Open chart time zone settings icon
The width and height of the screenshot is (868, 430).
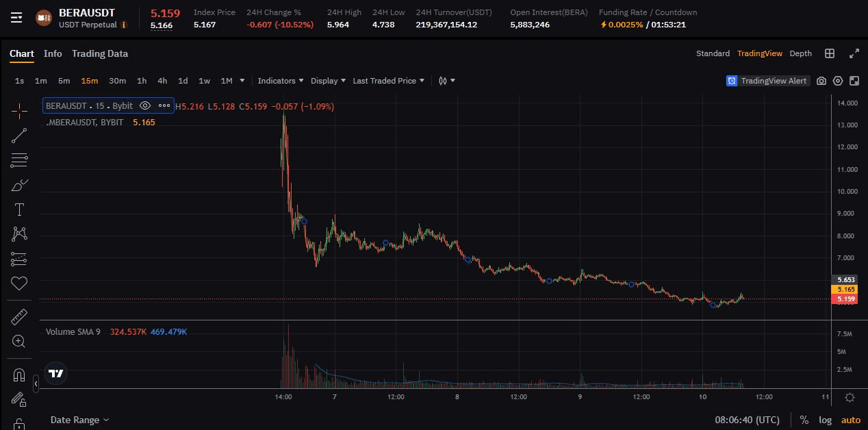pos(850,397)
